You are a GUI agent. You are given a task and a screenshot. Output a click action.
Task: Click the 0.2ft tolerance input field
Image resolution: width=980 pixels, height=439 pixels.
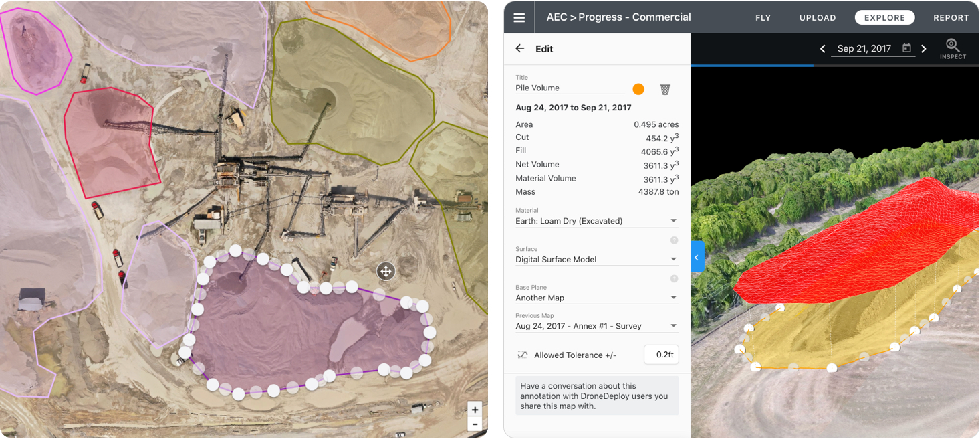660,355
